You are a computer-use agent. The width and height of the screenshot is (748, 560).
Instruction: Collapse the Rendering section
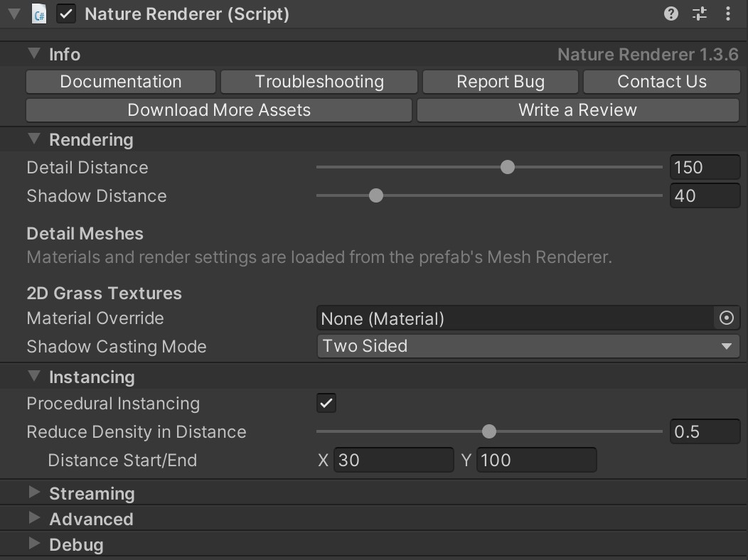(x=33, y=140)
